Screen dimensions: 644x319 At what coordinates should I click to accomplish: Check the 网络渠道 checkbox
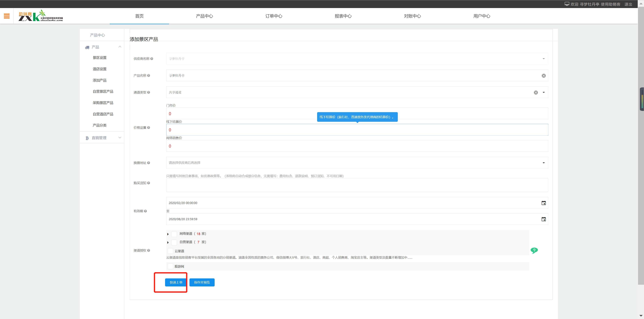174,234
